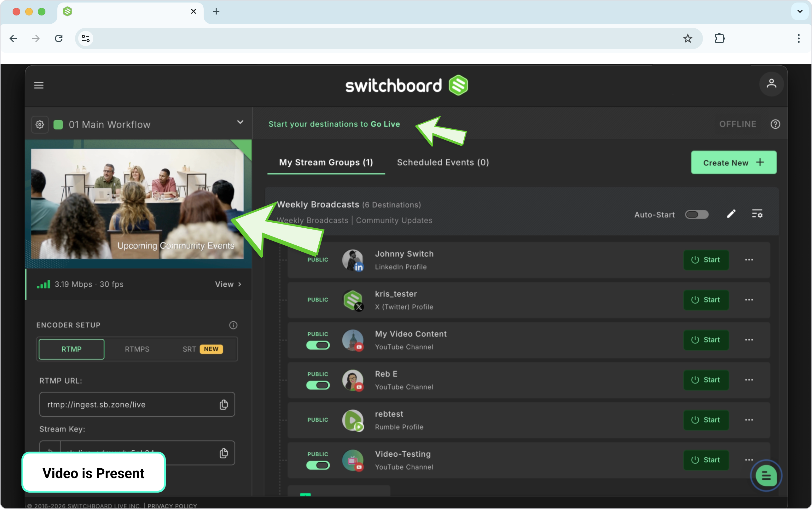Click Video-Testing YouTube avatar

(352, 460)
